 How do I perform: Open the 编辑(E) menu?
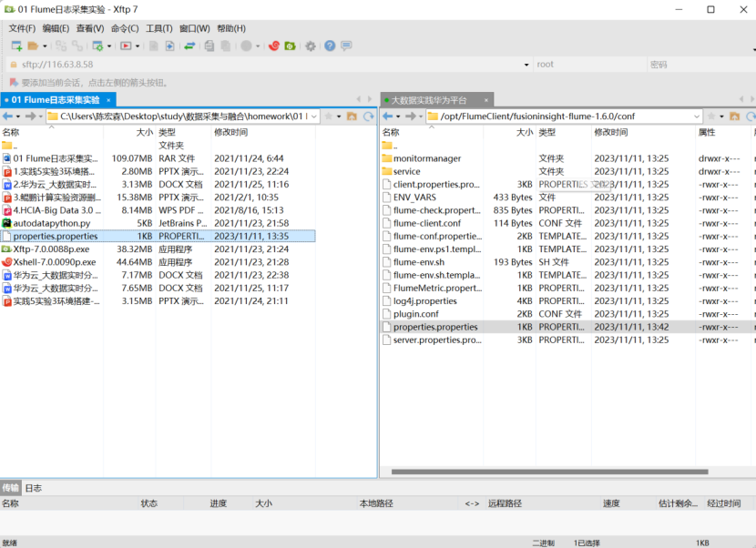click(56, 28)
